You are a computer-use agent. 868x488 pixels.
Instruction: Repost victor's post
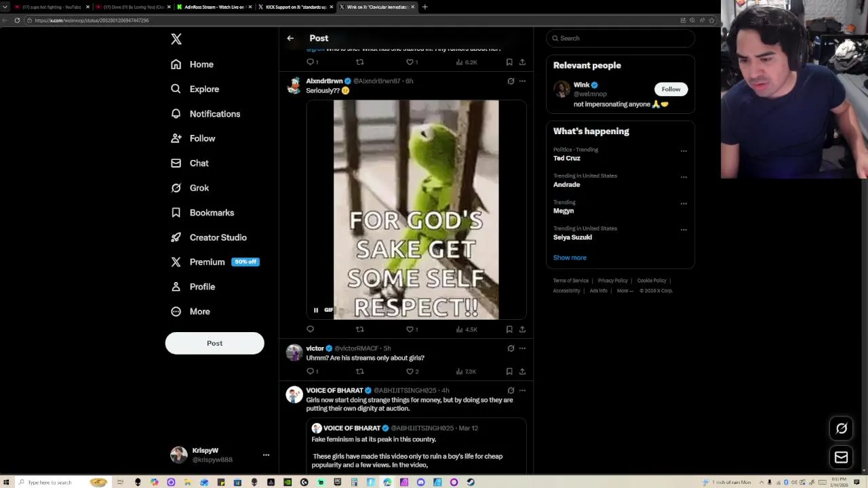pyautogui.click(x=360, y=371)
